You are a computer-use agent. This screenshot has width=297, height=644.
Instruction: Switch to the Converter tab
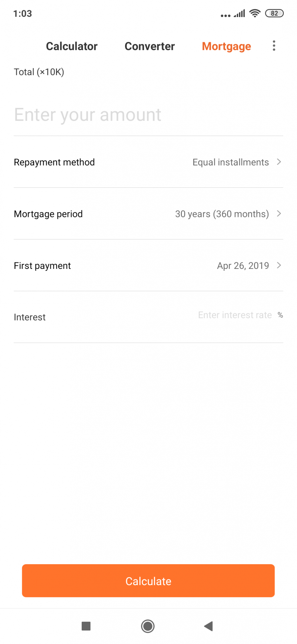150,46
